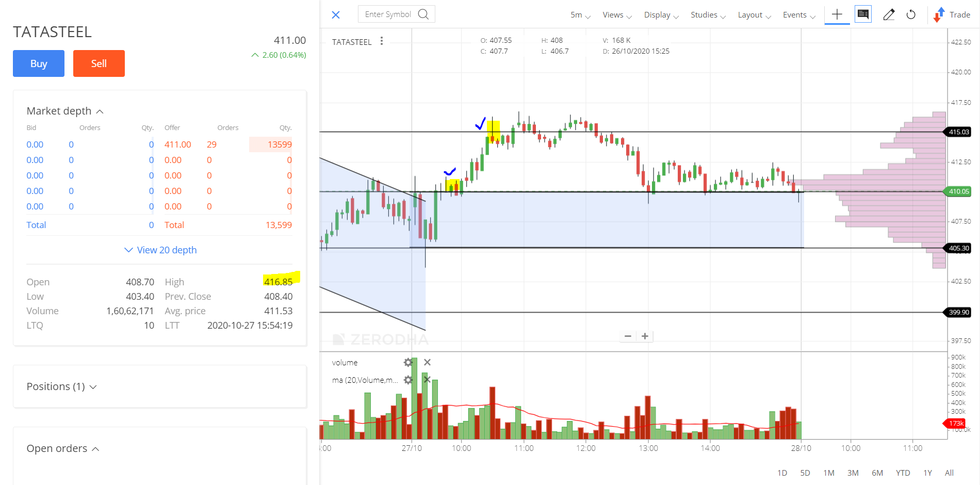Click the search magnifier icon
Image resolution: width=980 pixels, height=485 pixels.
pos(423,14)
